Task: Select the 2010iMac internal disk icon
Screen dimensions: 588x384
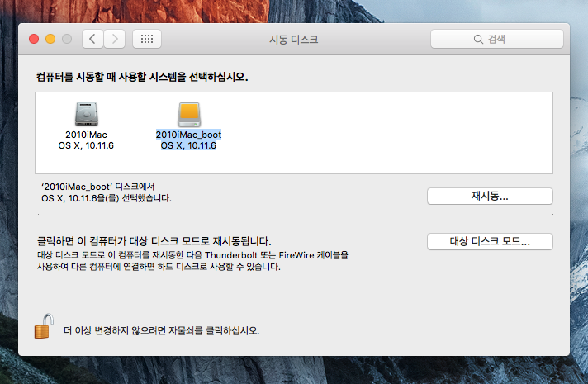Action: 86,114
